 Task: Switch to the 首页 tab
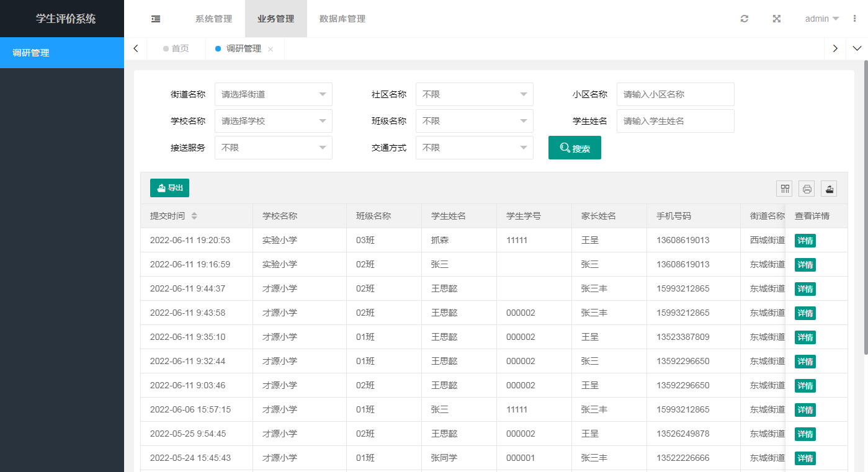[176, 48]
